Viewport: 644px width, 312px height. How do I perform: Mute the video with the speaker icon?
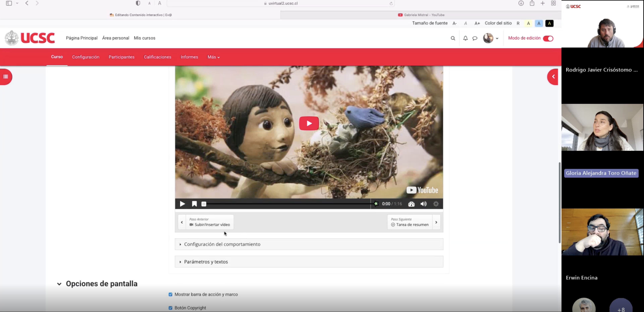pos(423,204)
